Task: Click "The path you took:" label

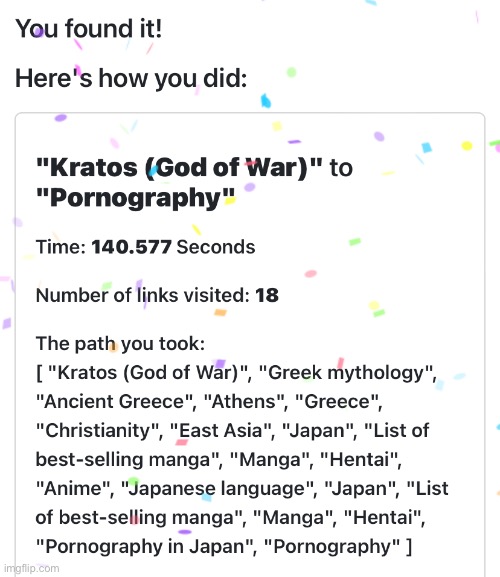Action: [x=120, y=344]
